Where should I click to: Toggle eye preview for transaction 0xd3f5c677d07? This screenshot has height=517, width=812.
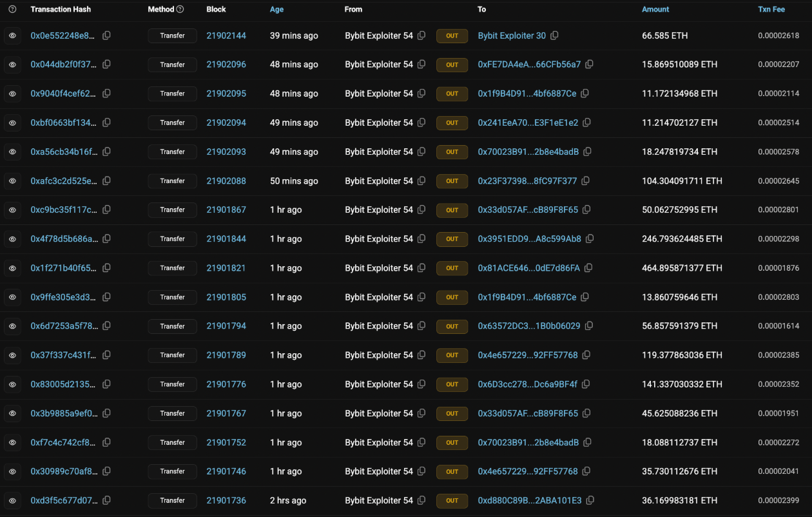pyautogui.click(x=12, y=500)
